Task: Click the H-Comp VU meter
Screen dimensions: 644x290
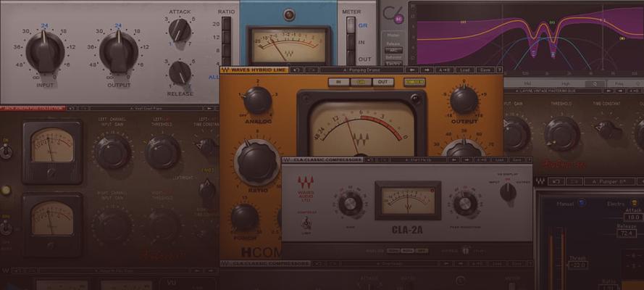Action: click(x=361, y=125)
